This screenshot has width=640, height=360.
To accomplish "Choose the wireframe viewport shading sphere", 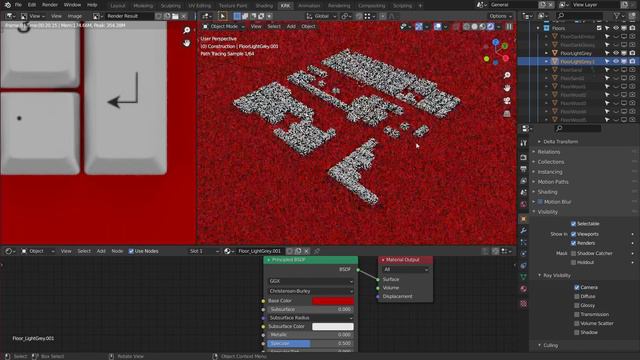I will [467, 27].
